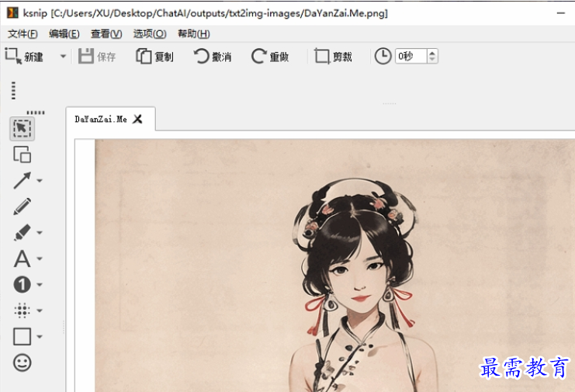
Task: Select the Rectangle shape tool
Action: pyautogui.click(x=22, y=337)
